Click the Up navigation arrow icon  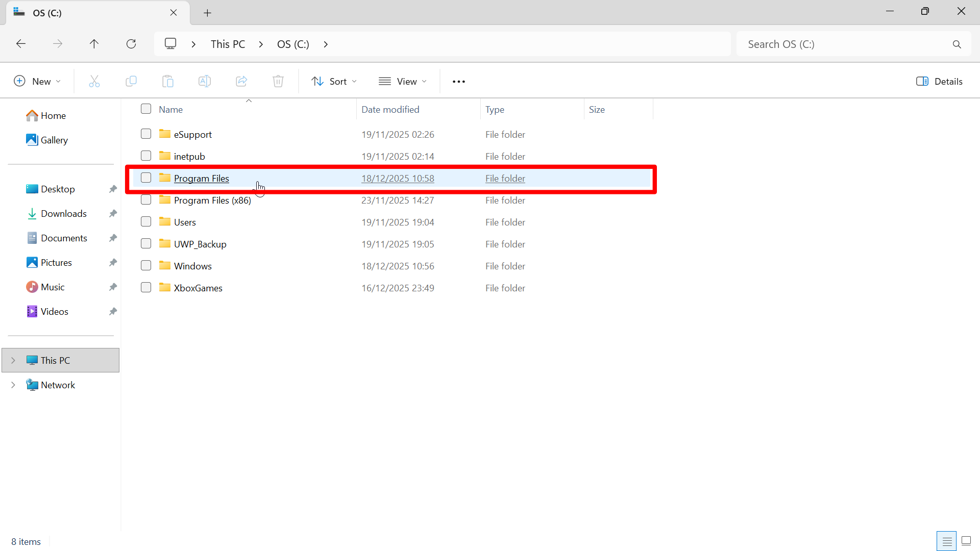pos(94,44)
